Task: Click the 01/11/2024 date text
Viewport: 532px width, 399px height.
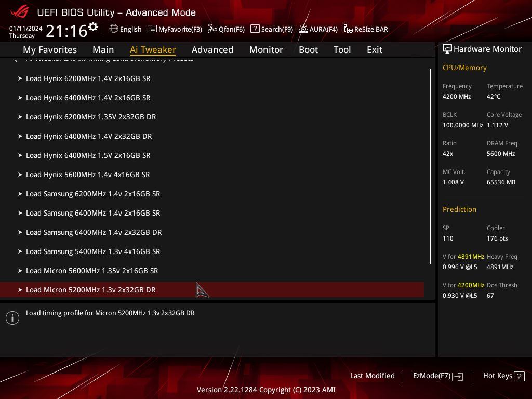Action: (x=26, y=29)
